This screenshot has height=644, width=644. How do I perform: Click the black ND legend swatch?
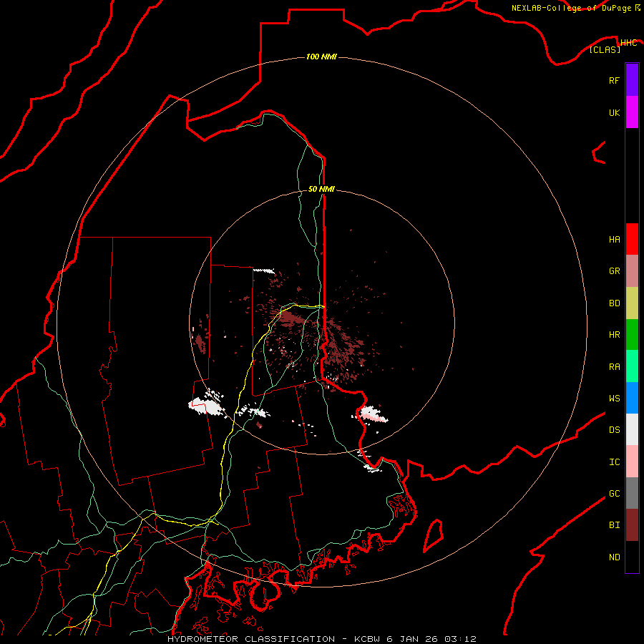coord(632,557)
